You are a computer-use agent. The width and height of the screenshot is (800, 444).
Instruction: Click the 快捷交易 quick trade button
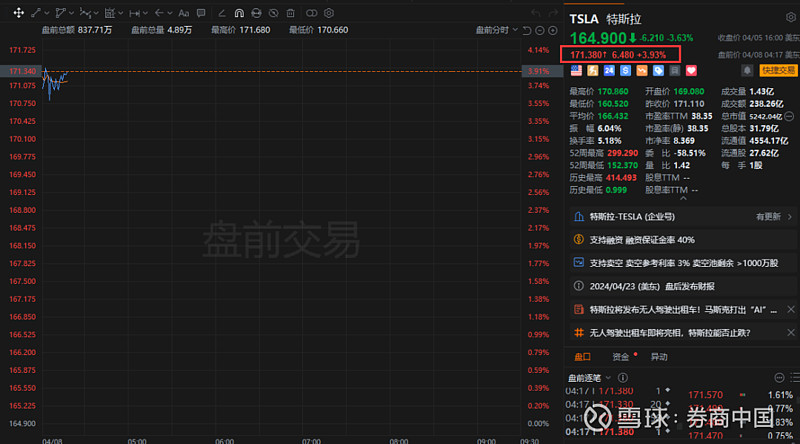click(x=778, y=70)
